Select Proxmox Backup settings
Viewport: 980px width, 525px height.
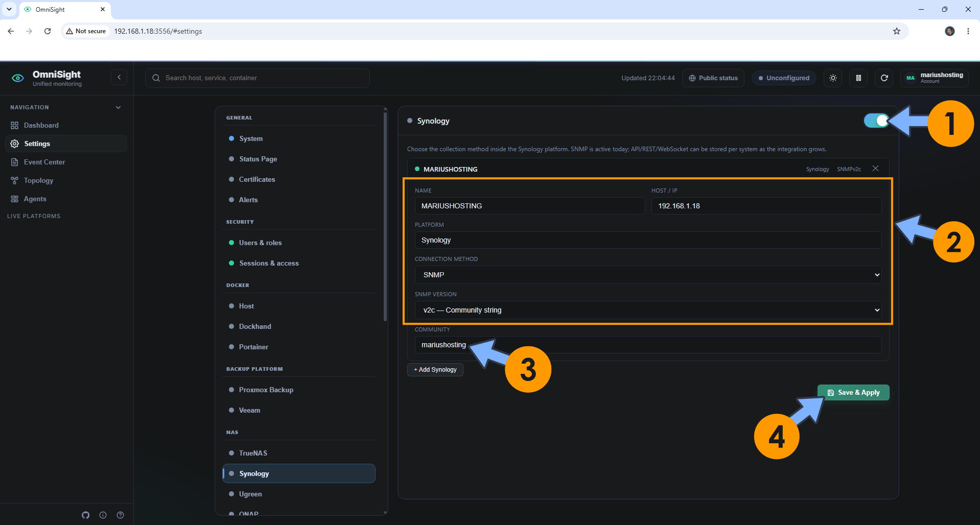pyautogui.click(x=299, y=390)
